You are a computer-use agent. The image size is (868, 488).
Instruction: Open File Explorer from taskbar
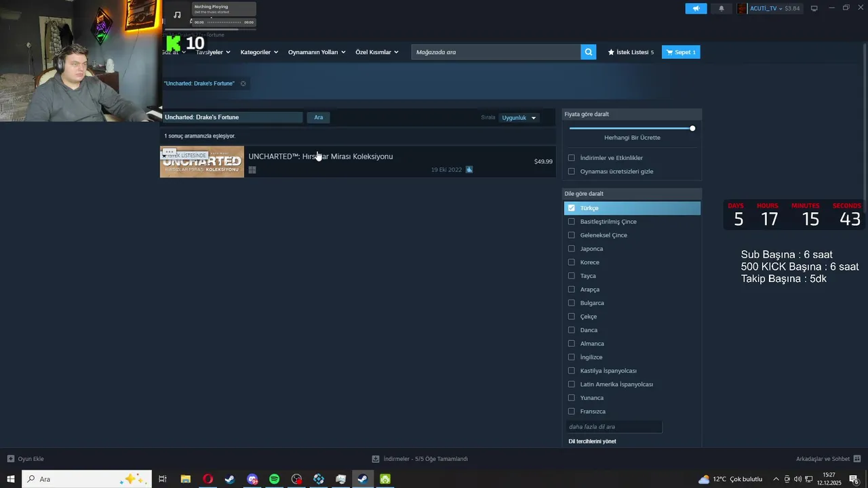tap(185, 479)
